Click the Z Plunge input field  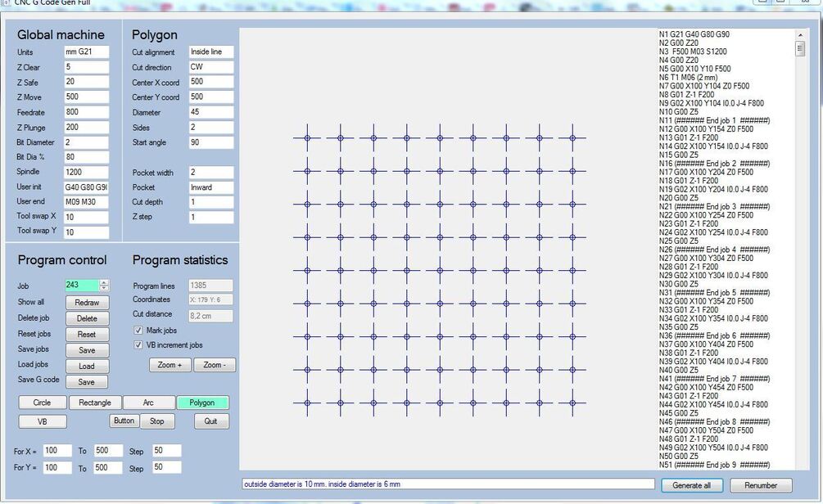click(86, 128)
